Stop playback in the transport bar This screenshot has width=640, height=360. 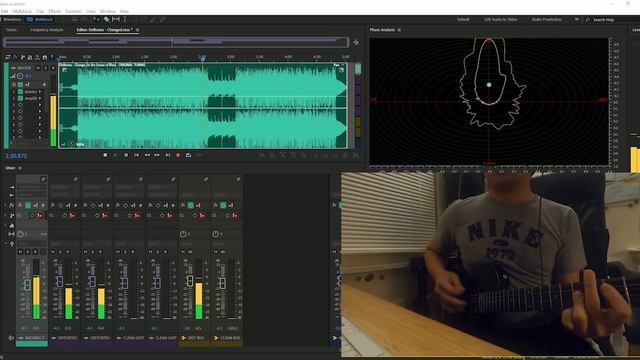click(x=105, y=155)
